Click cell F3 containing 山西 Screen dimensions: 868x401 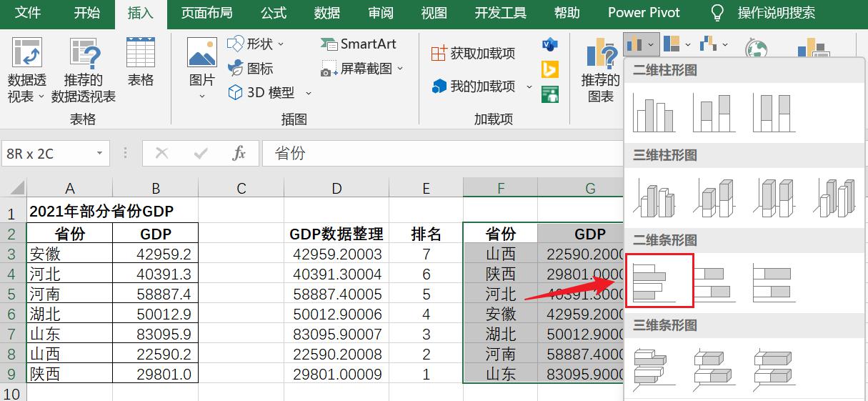tap(501, 254)
